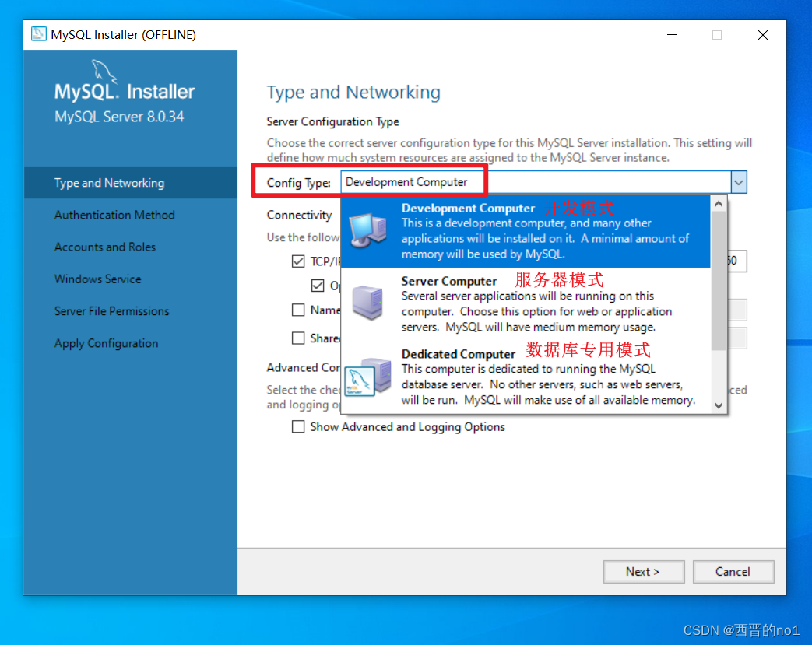
Task: Click dropdown list scroll up arrow
Action: pyautogui.click(x=719, y=204)
